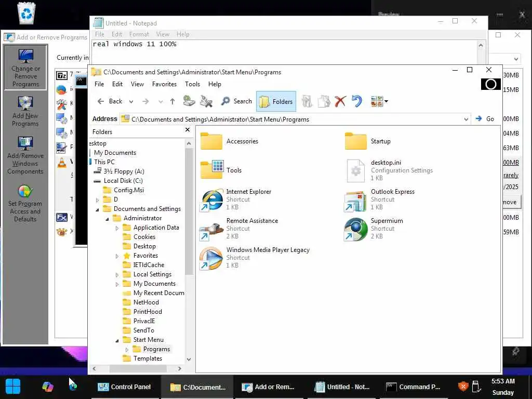Select the Internet Explorer shortcut icon
532x399 pixels.
(x=211, y=200)
